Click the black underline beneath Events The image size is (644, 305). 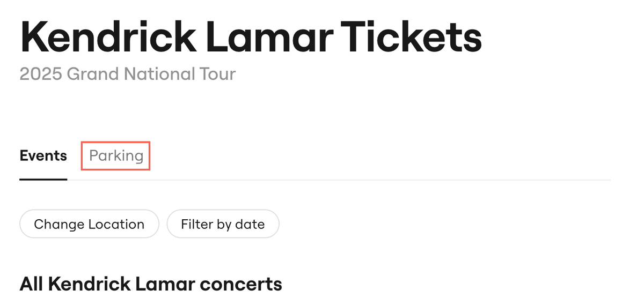[43, 179]
